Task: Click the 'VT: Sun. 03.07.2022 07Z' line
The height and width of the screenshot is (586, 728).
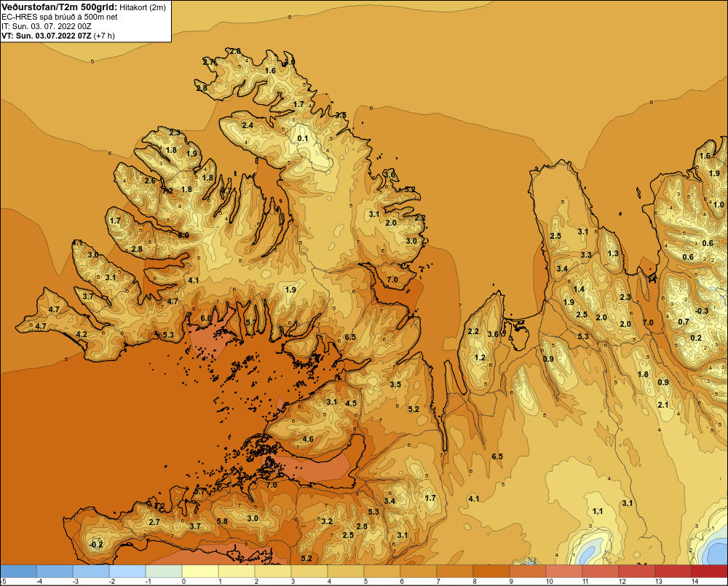Action: coord(47,36)
